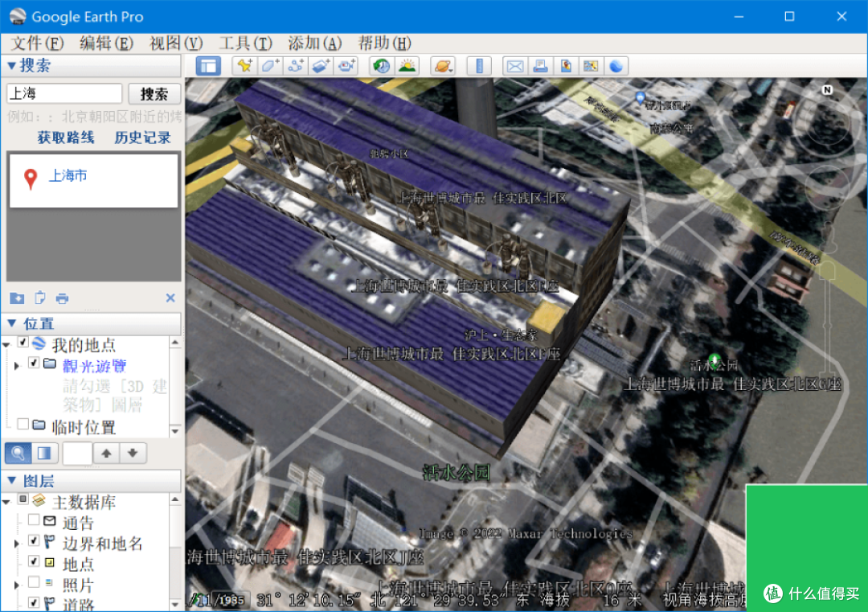Click the 活水公园 green park marker

(714, 362)
